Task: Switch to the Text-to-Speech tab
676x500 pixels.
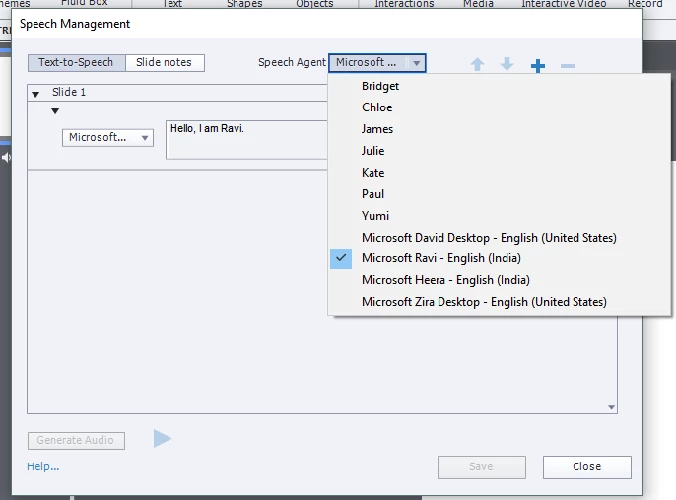Action: point(77,62)
